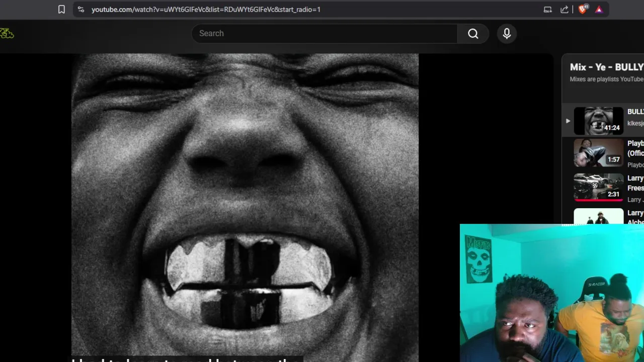Start voice search with microphone icon
This screenshot has width=644, height=362.
click(507, 33)
